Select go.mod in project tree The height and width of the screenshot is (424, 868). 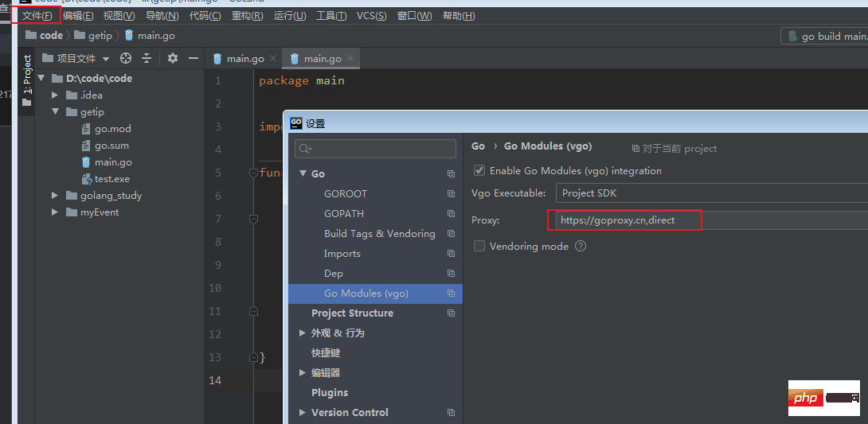coord(106,129)
